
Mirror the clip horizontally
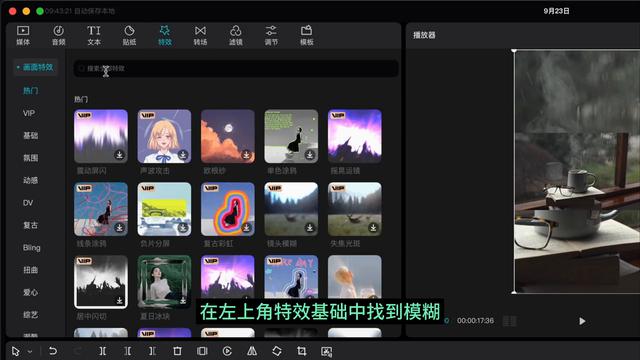point(252,351)
